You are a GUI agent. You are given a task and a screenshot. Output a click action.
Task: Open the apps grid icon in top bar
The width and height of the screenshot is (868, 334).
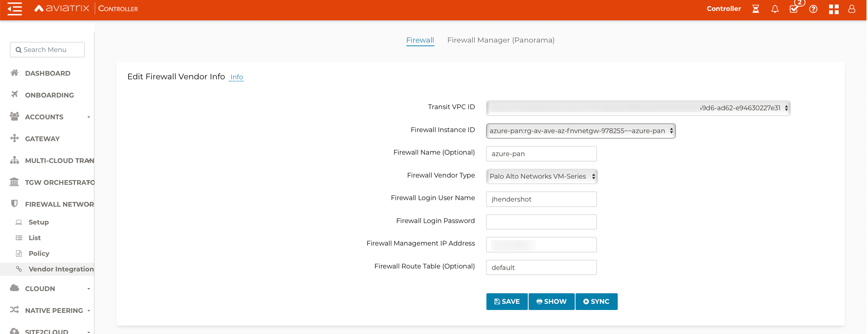[x=833, y=9]
